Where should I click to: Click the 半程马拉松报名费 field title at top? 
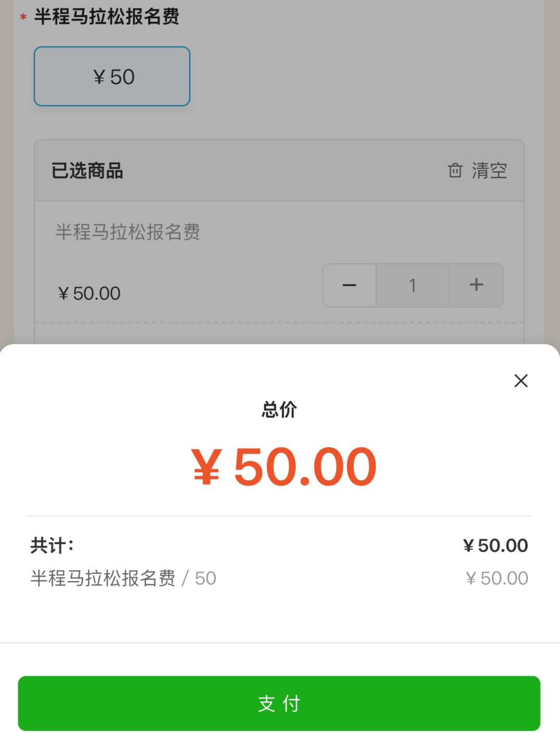tap(107, 17)
